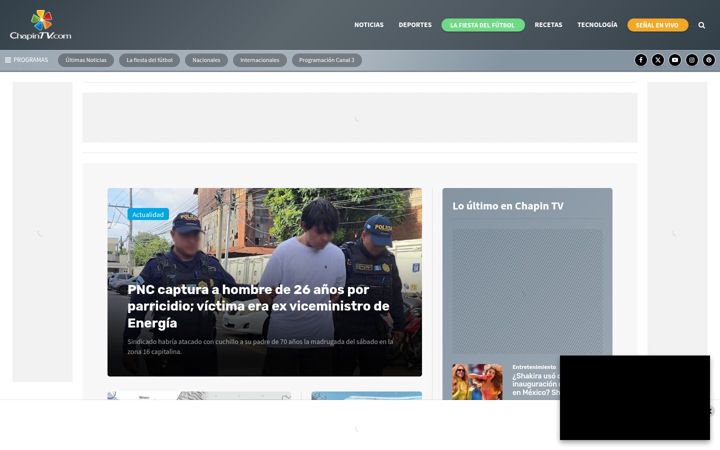Click the Lo último en Chapin TV heading
This screenshot has width=720, height=450.
click(508, 206)
